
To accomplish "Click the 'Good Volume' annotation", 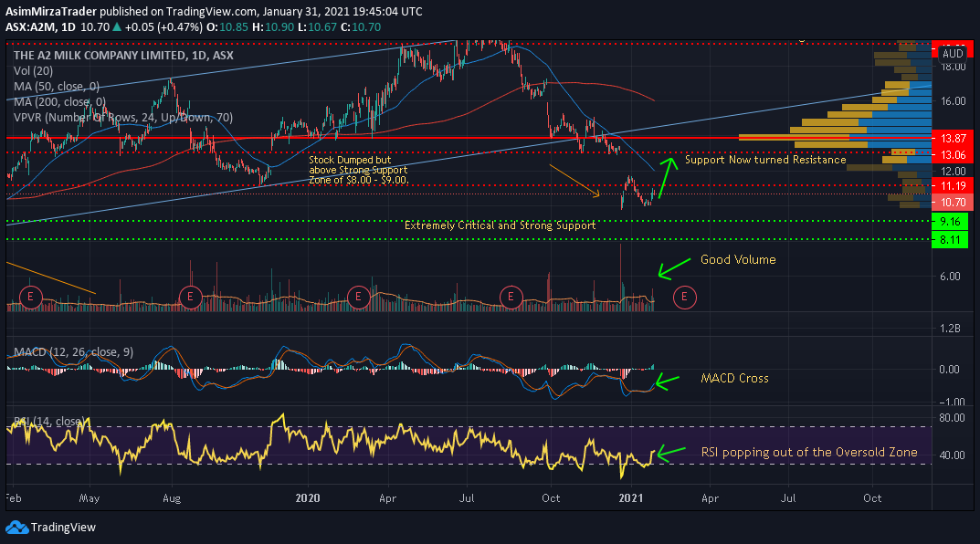I will click(738, 259).
